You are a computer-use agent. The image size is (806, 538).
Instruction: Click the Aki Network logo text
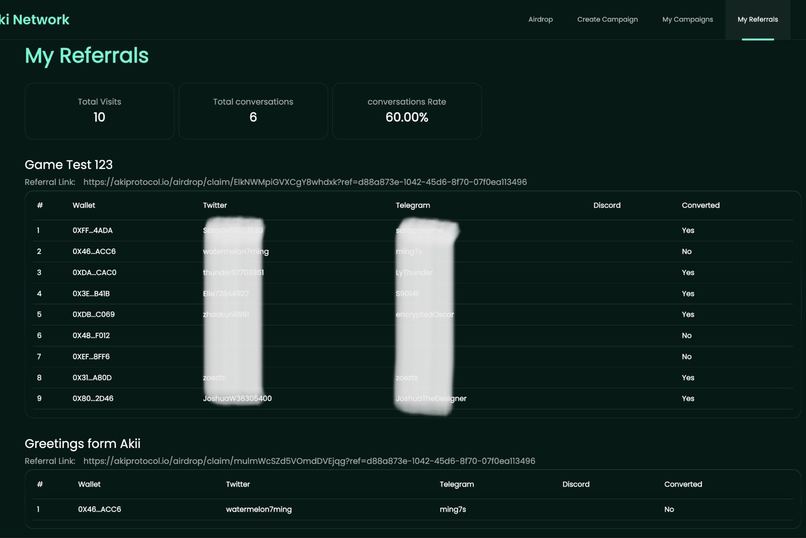pos(34,20)
